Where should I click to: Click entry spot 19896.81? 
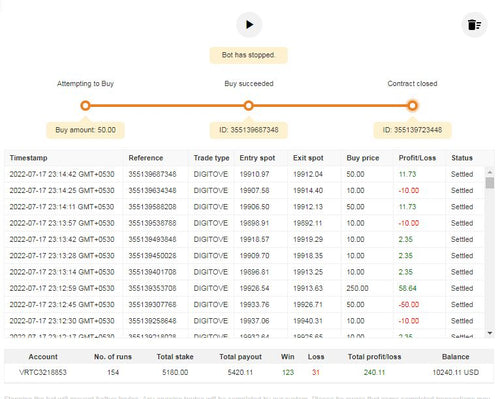(254, 272)
